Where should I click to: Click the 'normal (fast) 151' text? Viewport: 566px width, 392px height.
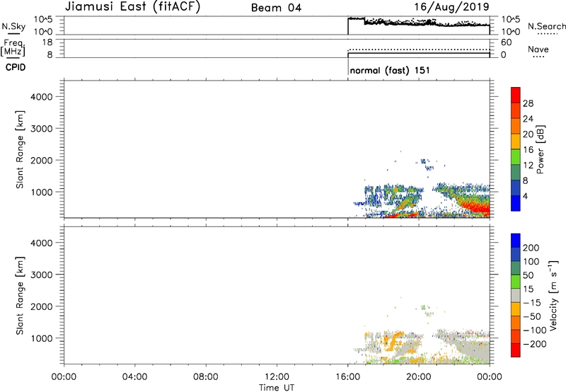click(390, 70)
